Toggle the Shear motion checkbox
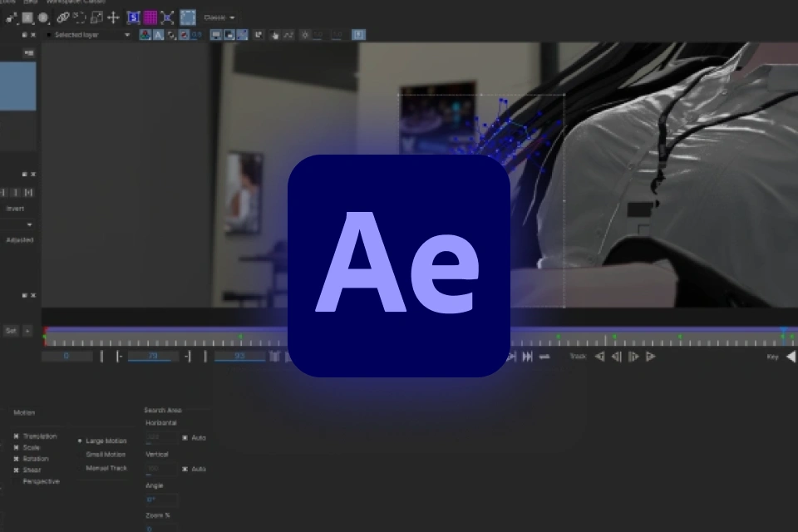 [x=17, y=470]
